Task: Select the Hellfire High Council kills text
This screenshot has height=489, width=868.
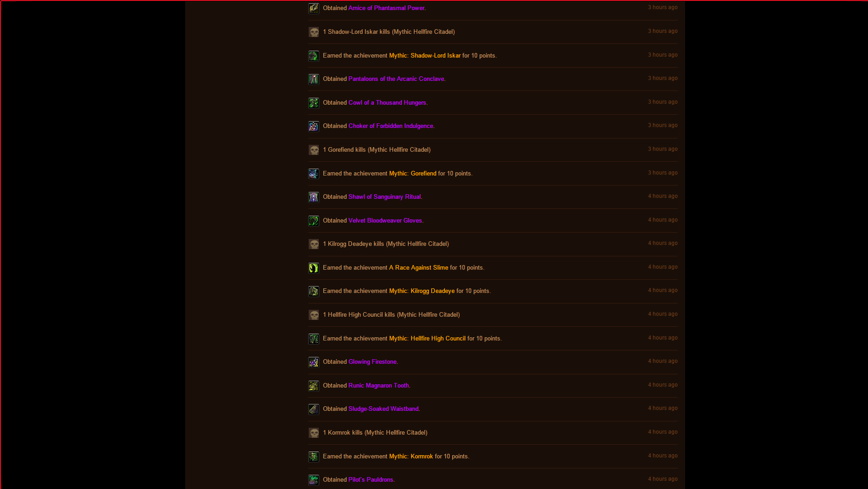Action: tap(391, 315)
